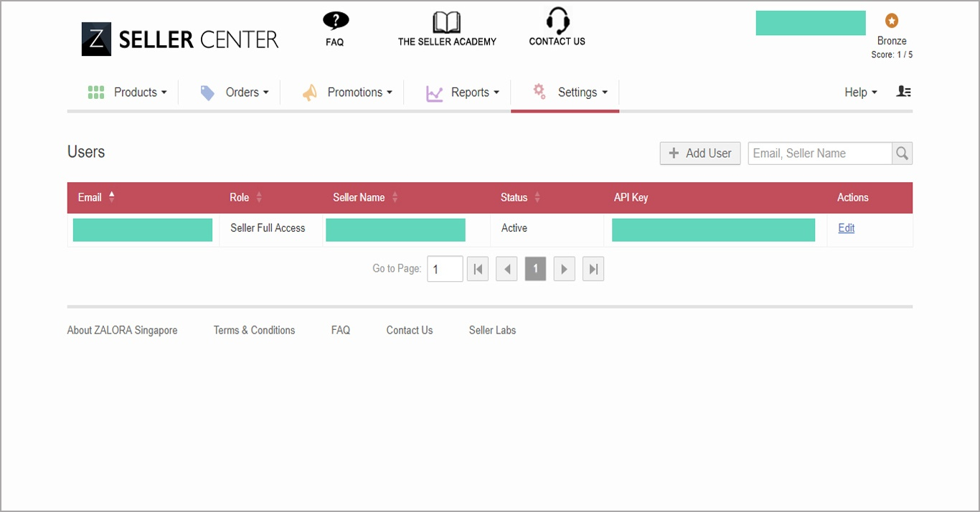Click the Seller Full Access role cell
Image resolution: width=980 pixels, height=512 pixels.
(268, 228)
